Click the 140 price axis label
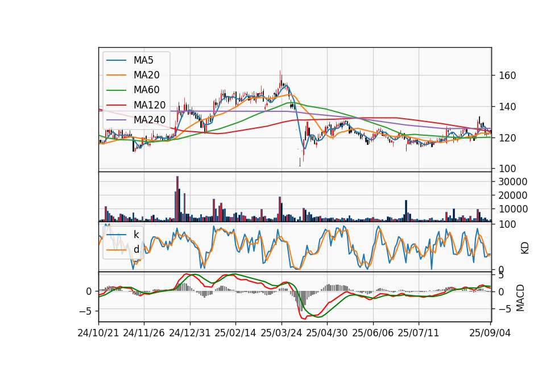Viewport: 546px width, 392px height. point(507,107)
